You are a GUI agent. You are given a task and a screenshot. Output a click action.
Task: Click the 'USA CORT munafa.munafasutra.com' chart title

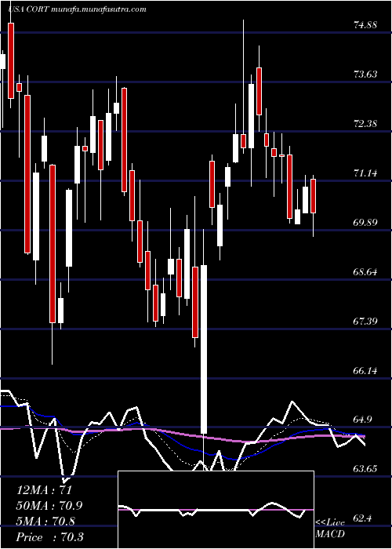click(77, 9)
